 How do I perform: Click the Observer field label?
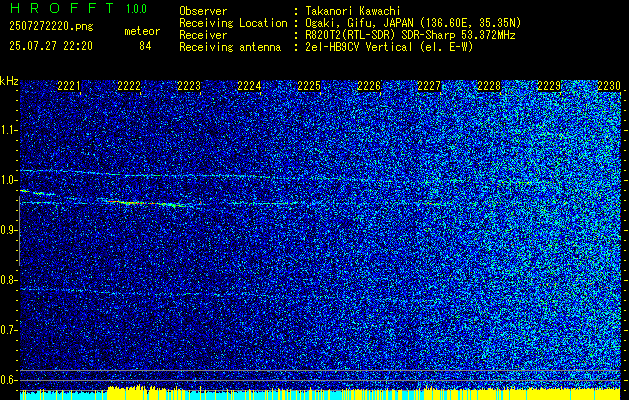[x=203, y=11]
